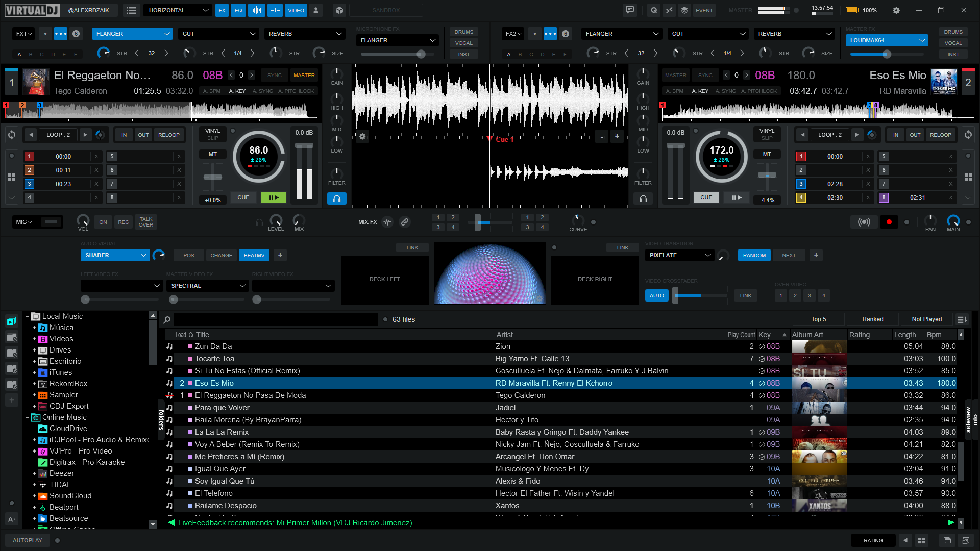This screenshot has height=551, width=980.
Task: Click the browser grid view icon at bottom
Action: pos(922,540)
